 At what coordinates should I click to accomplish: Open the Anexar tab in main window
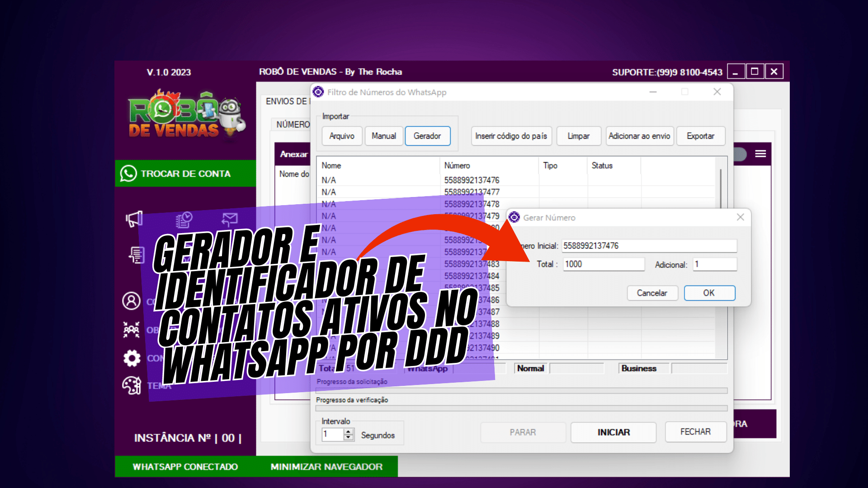pos(294,154)
